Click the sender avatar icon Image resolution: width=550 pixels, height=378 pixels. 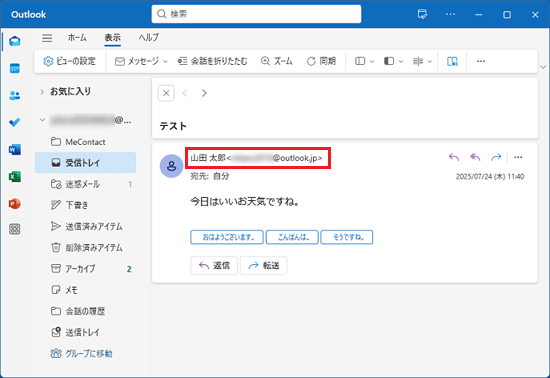click(x=172, y=166)
